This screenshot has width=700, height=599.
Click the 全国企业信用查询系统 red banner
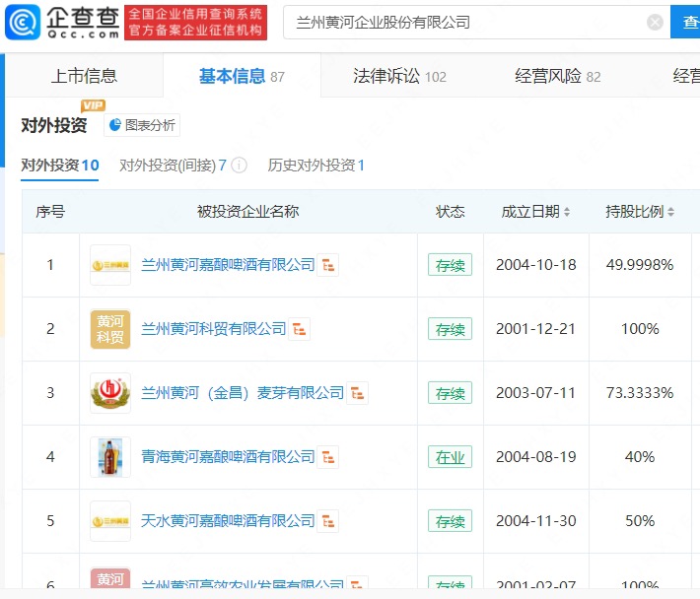(195, 23)
